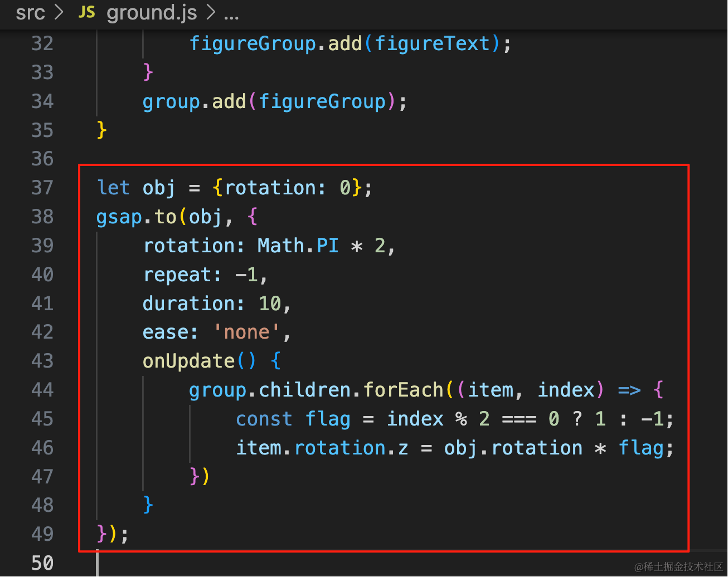Screen dimensions: 728x577
Task: Click the to method on line 38
Action: [x=166, y=217]
